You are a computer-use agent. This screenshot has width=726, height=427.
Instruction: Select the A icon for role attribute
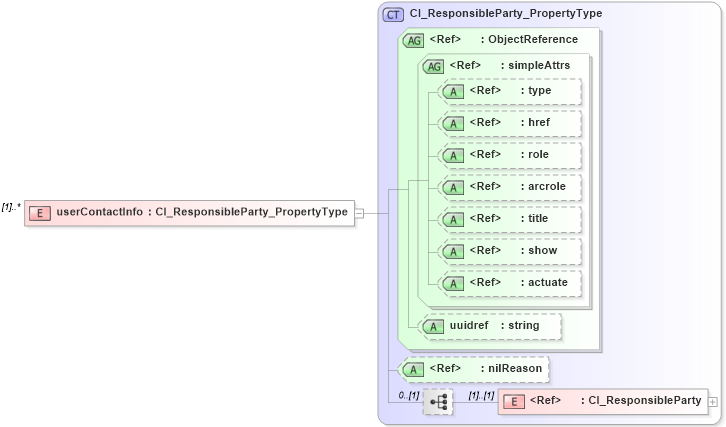(x=453, y=156)
